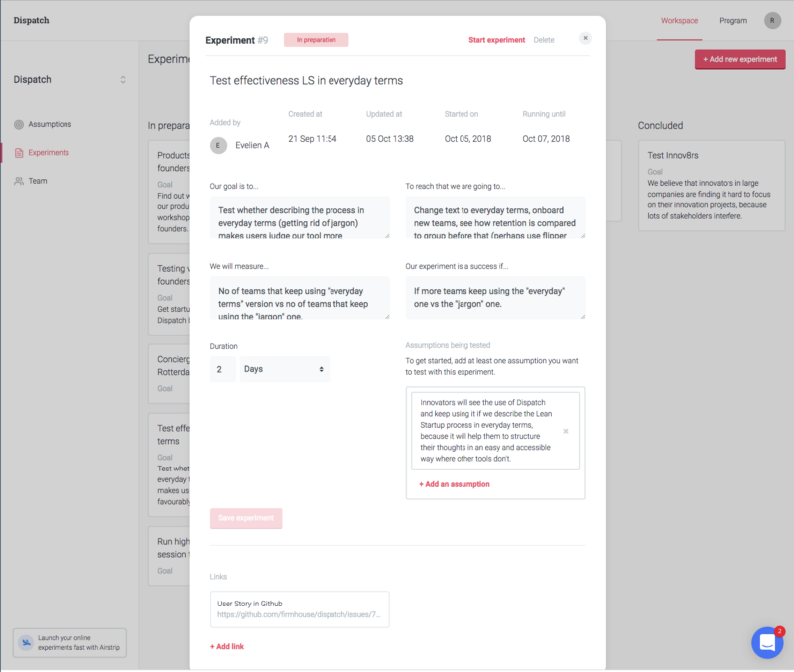The width and height of the screenshot is (794, 672).
Task: Click the Team people icon in sidebar
Action: pyautogui.click(x=19, y=181)
